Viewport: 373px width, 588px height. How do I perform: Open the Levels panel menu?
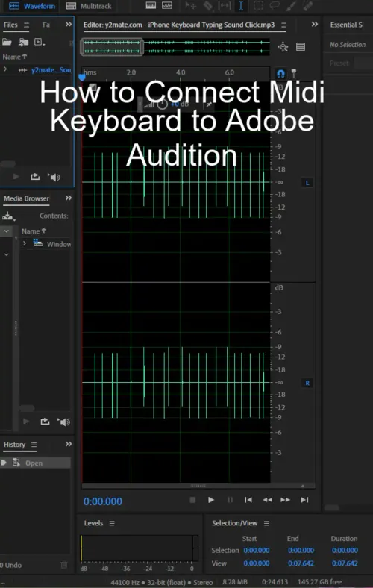[112, 523]
